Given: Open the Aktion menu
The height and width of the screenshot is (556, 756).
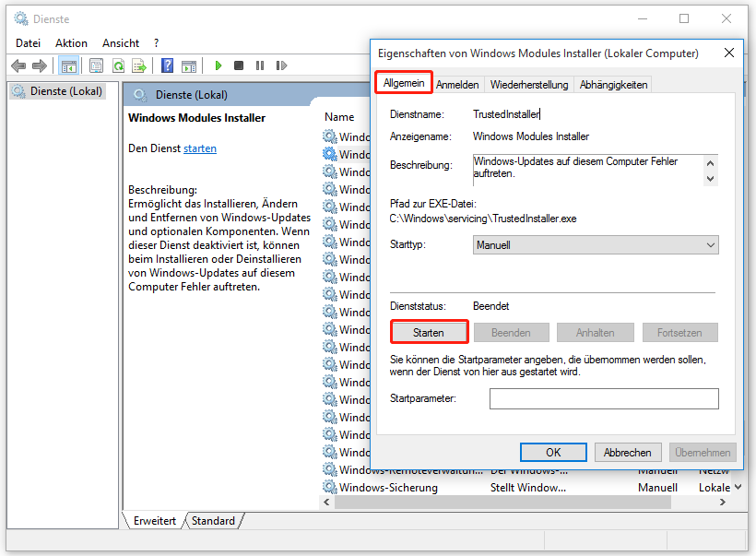Looking at the screenshot, I should pos(71,43).
